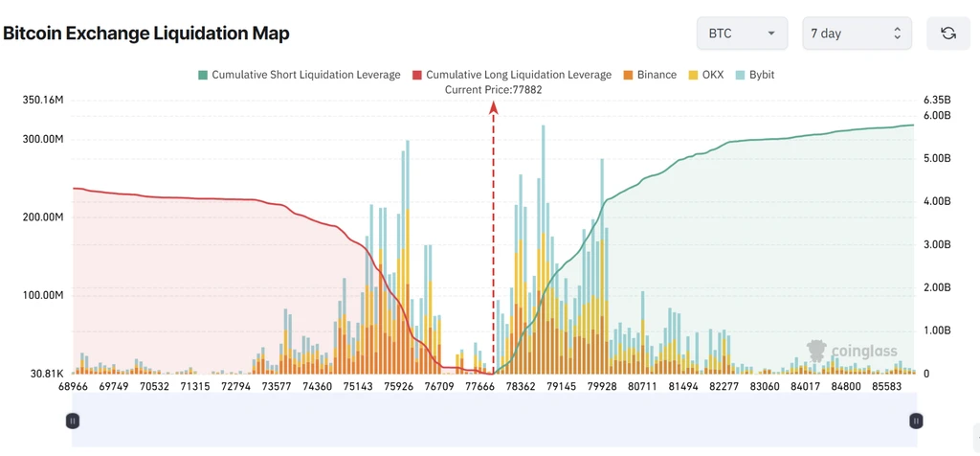Click the green short leverage swatch
Screen dimensions: 980x456
click(x=203, y=75)
